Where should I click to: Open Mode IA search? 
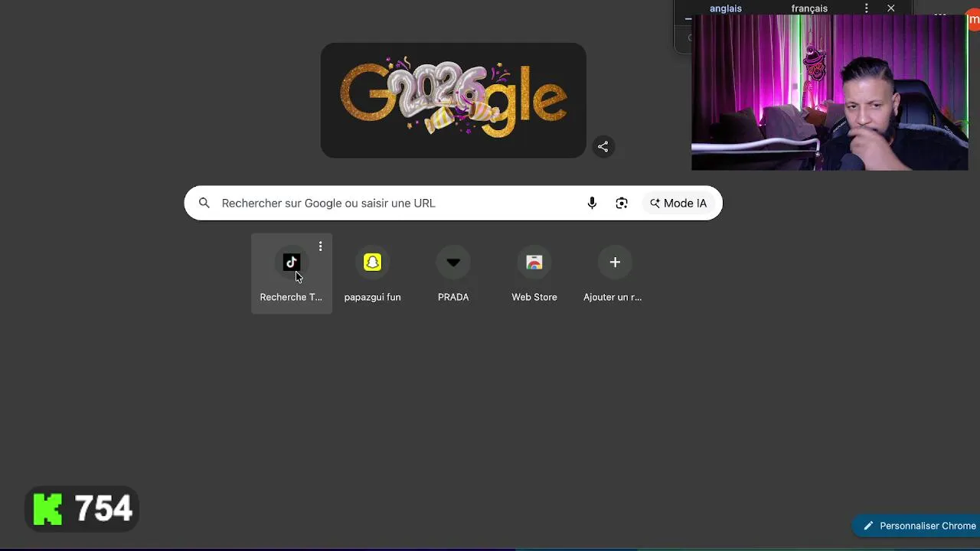pos(678,203)
